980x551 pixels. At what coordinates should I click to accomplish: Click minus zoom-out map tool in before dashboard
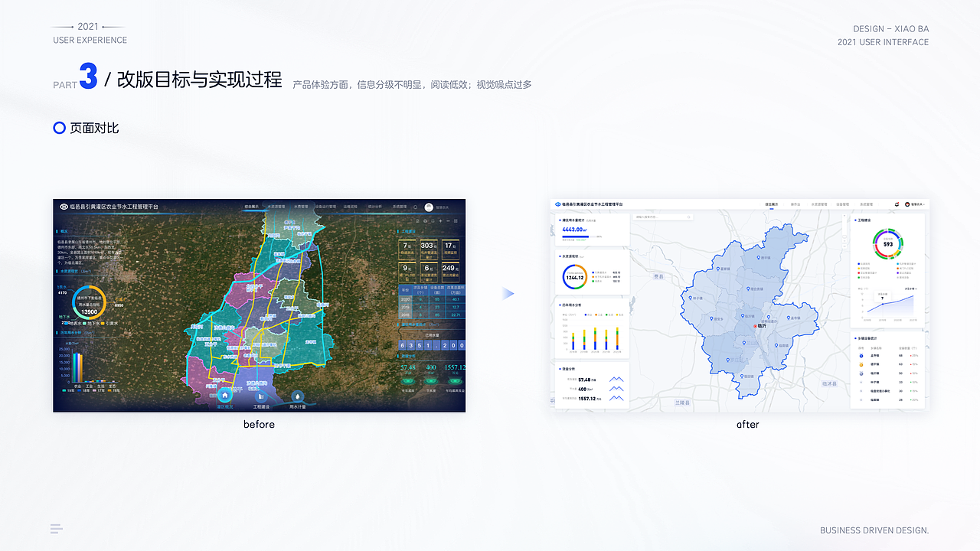coord(448,221)
